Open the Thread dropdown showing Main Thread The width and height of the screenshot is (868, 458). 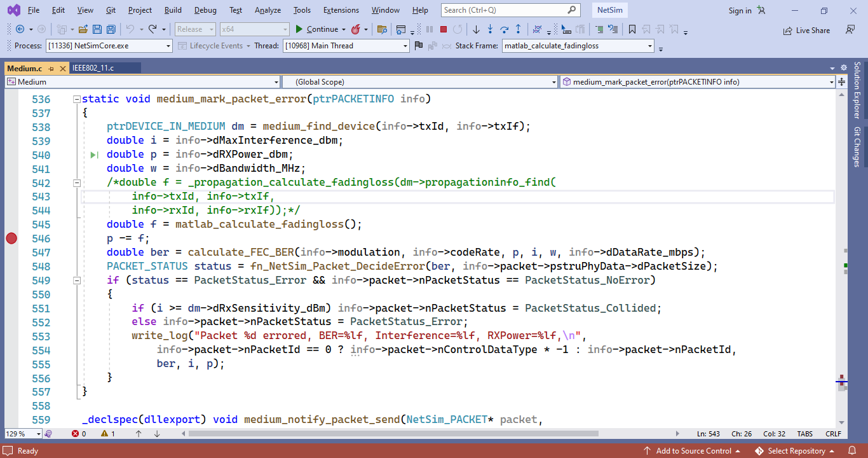click(346, 46)
